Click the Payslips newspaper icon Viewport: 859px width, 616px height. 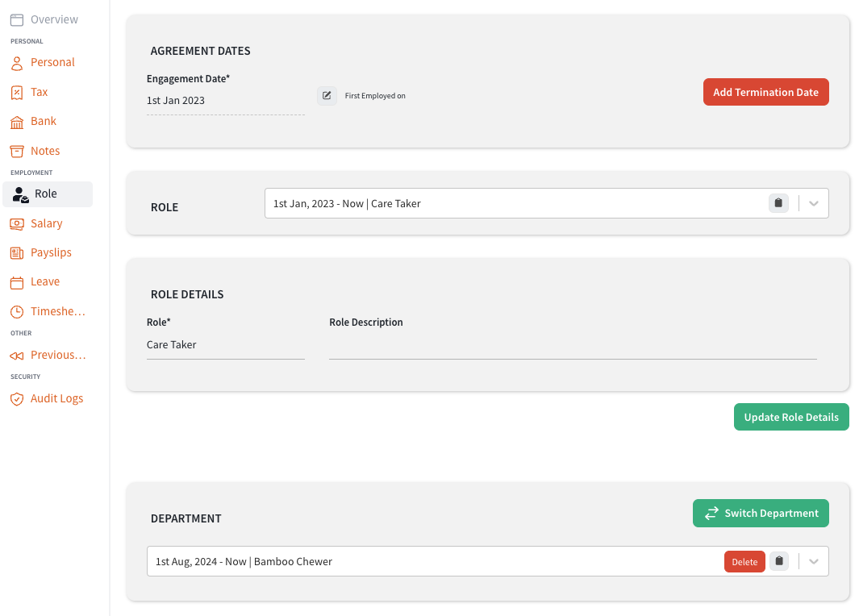click(17, 253)
